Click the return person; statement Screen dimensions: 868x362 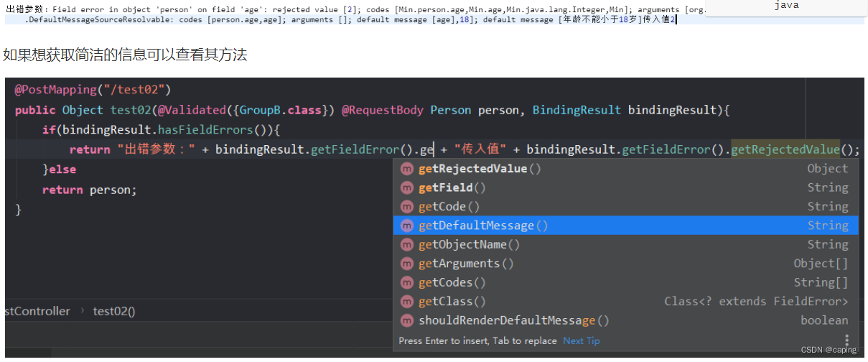[89, 190]
